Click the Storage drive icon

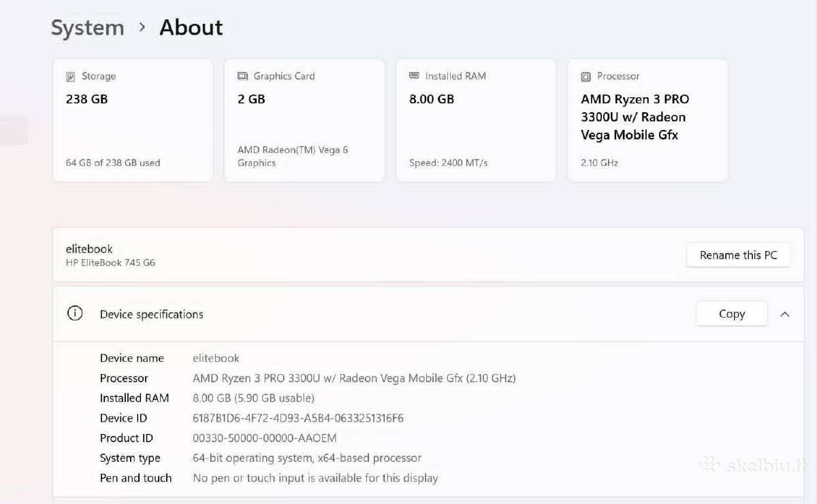tap(70, 76)
